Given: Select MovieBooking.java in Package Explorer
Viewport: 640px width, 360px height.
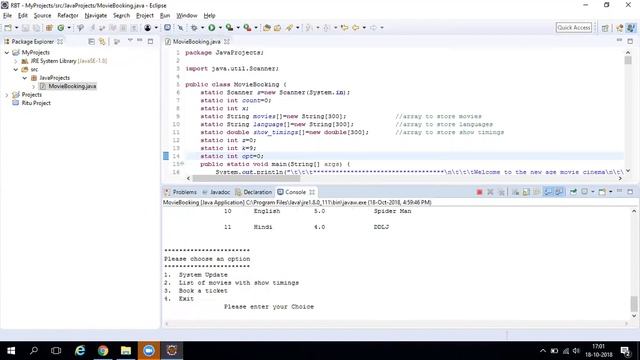Looking at the screenshot, I should point(72,86).
